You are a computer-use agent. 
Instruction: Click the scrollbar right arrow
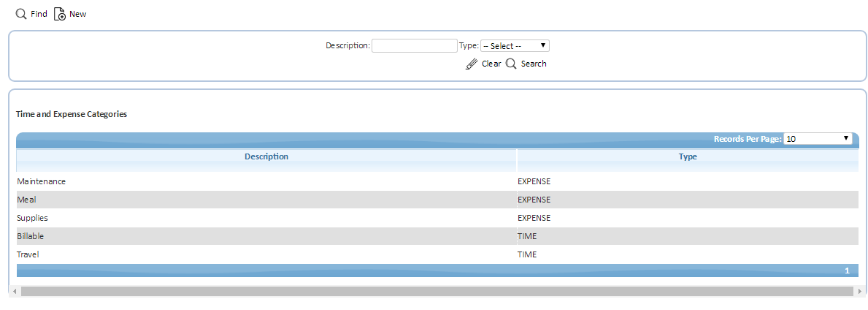859,290
